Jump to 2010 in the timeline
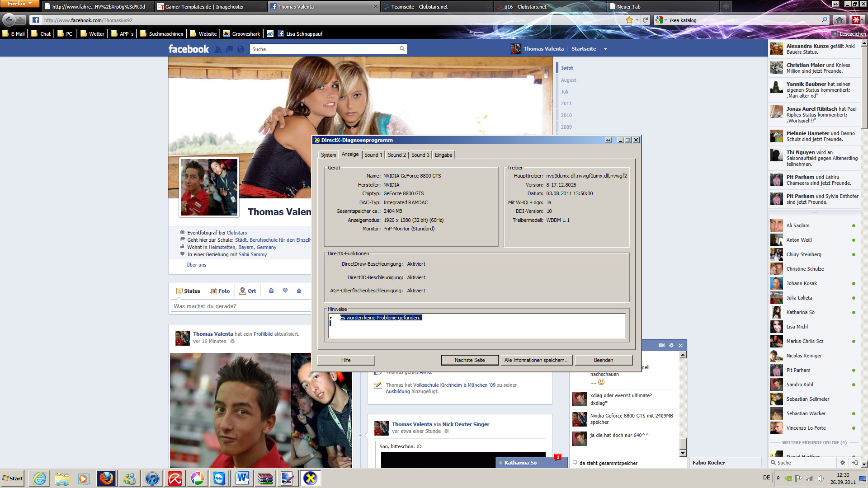Screen dimensions: 868x488 [566, 115]
